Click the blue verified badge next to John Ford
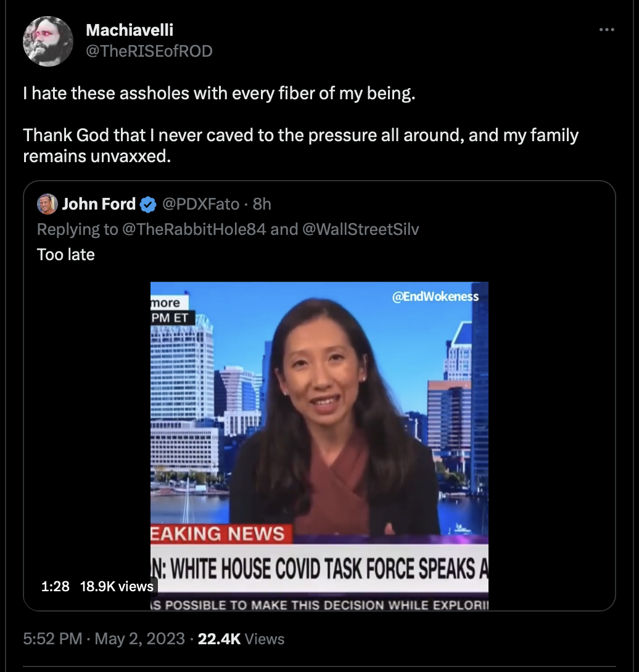The image size is (639, 672). tap(149, 205)
